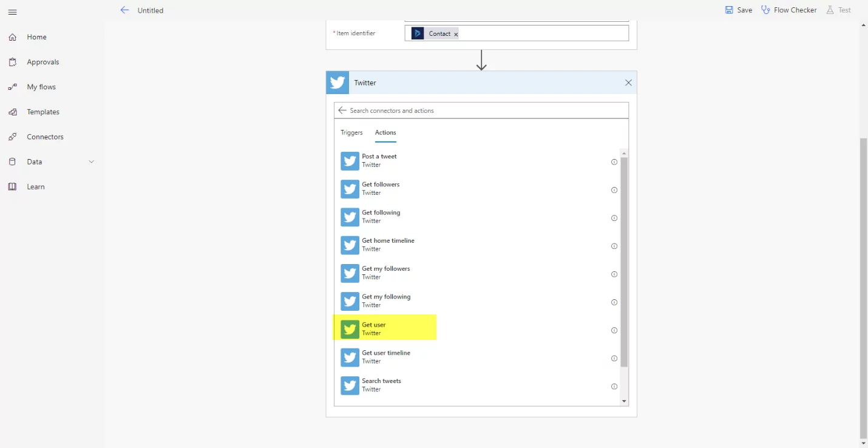This screenshot has width=868, height=448.
Task: Open My flows in the sidebar
Action: pos(41,87)
